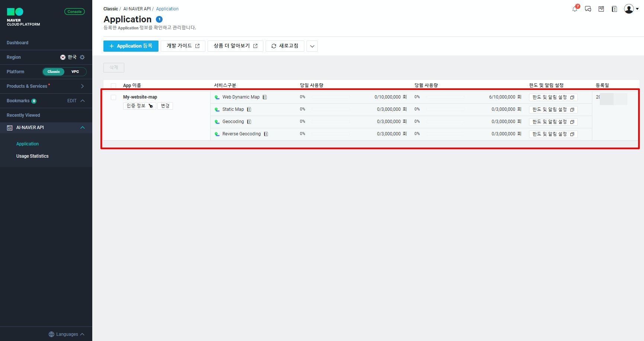Click the Naver Cloud Platform logo
This screenshot has width=644, height=341.
point(23,17)
